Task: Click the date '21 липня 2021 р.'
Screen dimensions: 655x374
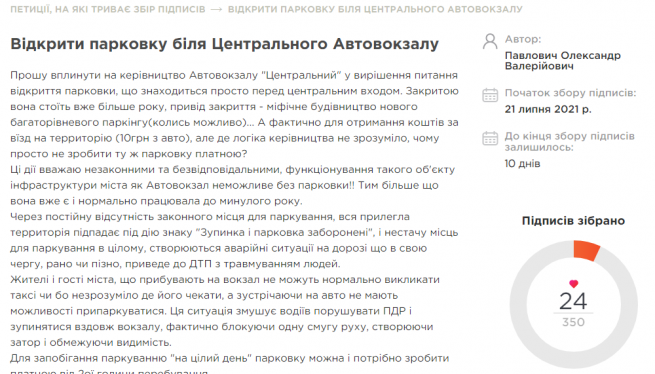Action: point(548,109)
